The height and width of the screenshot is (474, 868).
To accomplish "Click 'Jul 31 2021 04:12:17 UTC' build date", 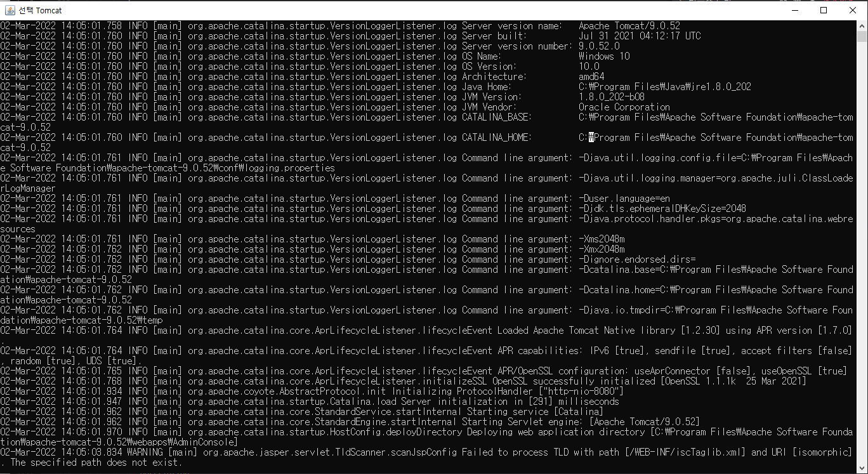I will pos(640,36).
